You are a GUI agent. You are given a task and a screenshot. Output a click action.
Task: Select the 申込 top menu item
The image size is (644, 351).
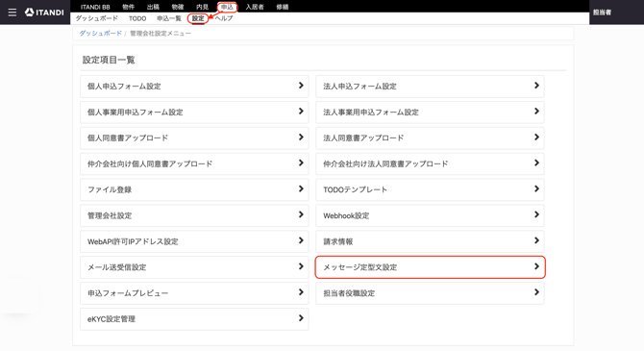click(227, 7)
